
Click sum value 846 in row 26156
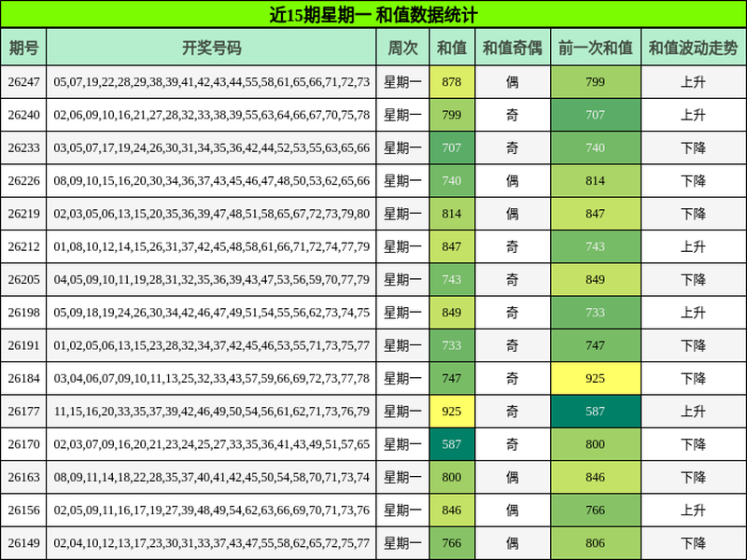(452, 510)
